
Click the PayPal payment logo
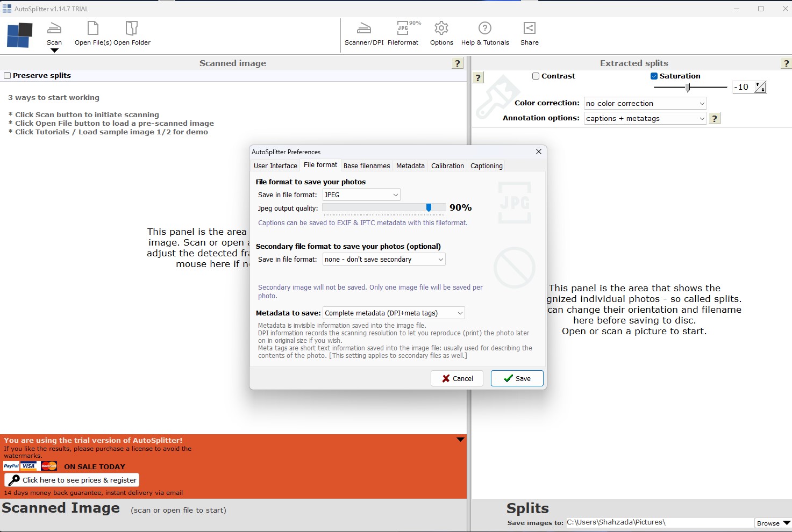point(11,466)
